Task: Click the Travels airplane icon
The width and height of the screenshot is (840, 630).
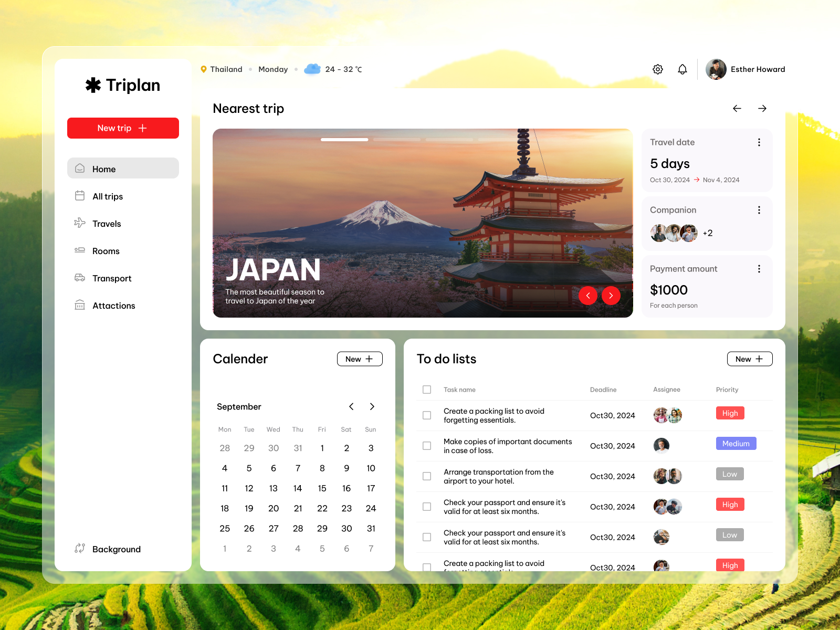Action: pyautogui.click(x=80, y=223)
